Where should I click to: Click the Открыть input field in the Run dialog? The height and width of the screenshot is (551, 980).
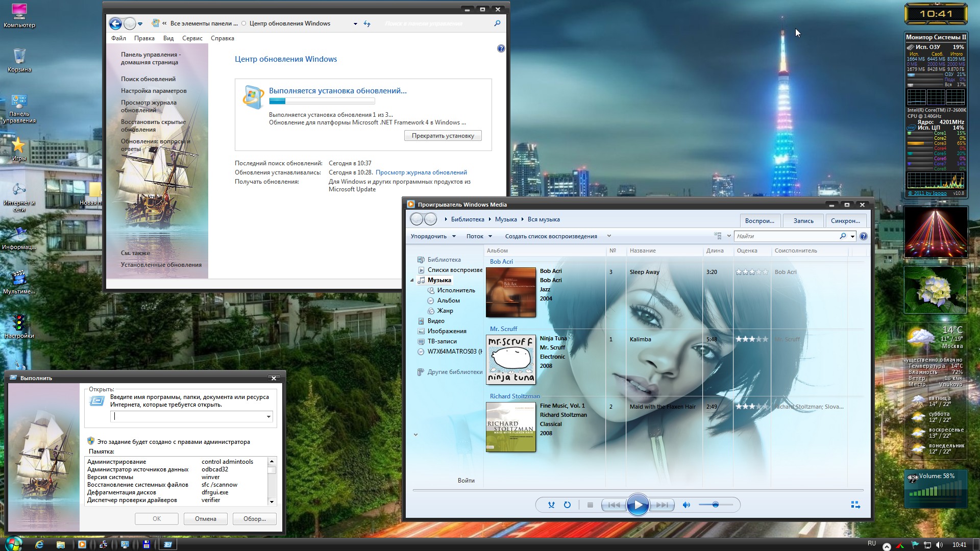click(187, 417)
